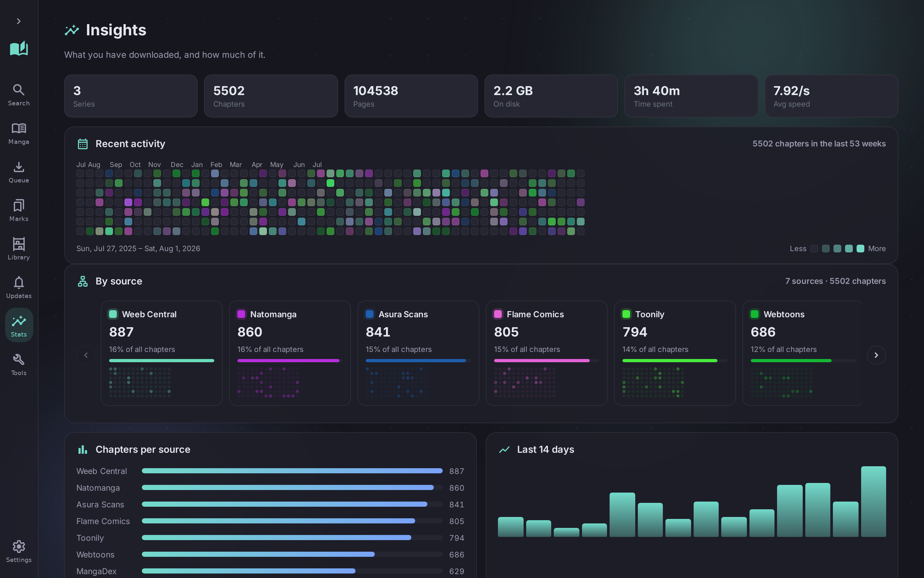
Task: Click the open-book app logo
Action: coord(19,48)
